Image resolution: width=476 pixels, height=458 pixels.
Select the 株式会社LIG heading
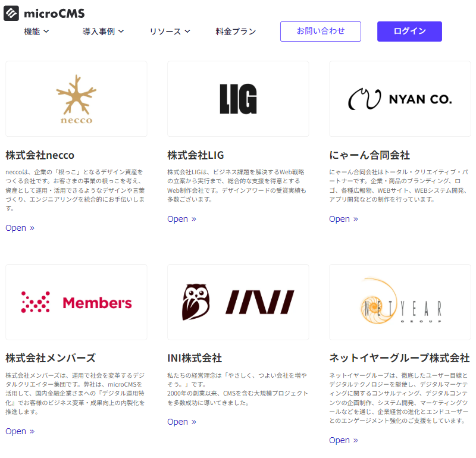(196, 155)
